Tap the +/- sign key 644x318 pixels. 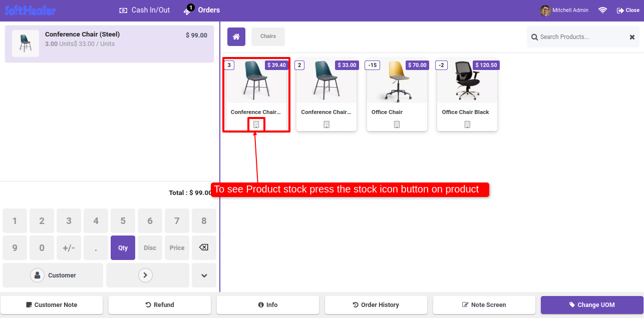click(69, 247)
